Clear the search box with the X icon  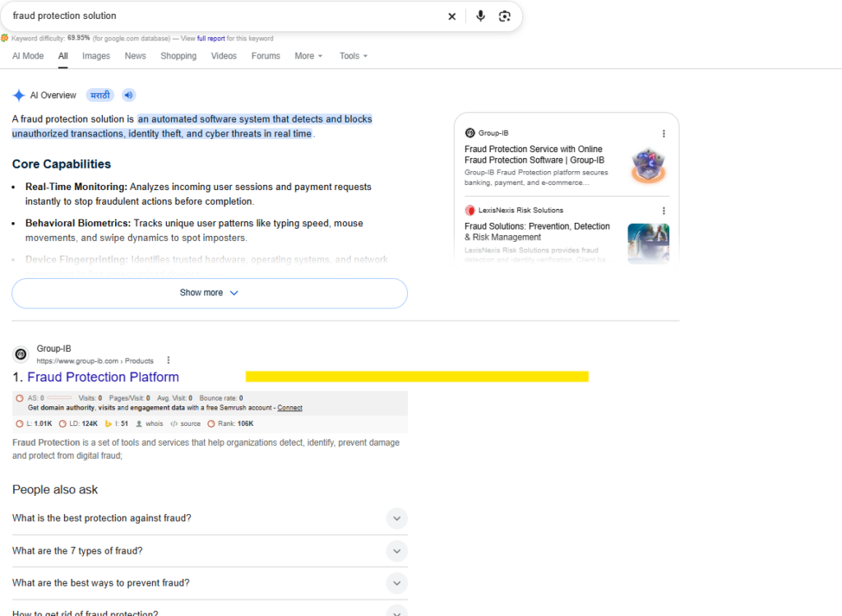point(451,16)
